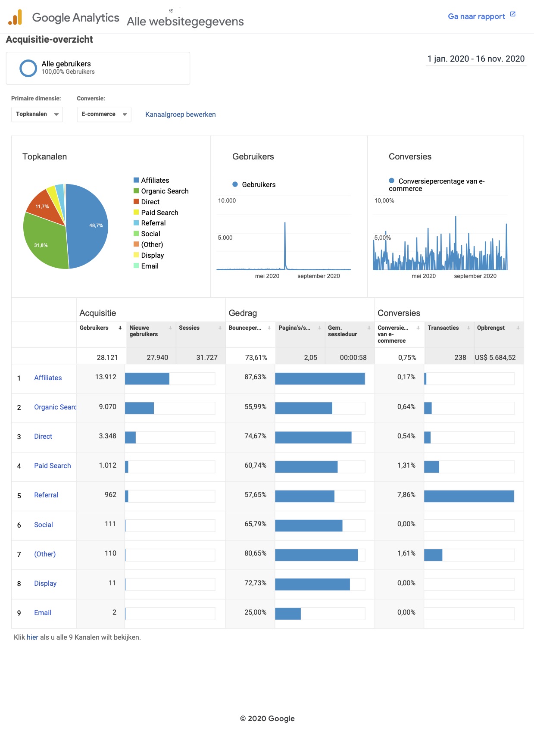Click the 'hier' link to view all channels

pyautogui.click(x=32, y=637)
